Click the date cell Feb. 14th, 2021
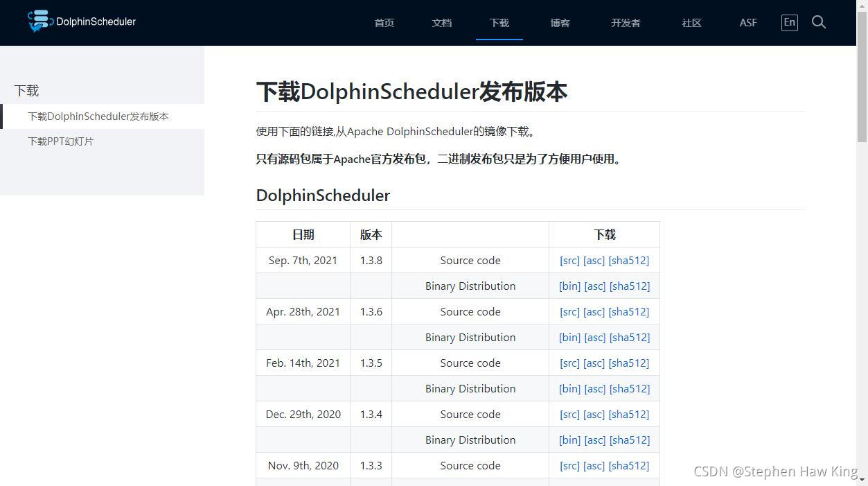This screenshot has height=486, width=868. click(x=303, y=363)
